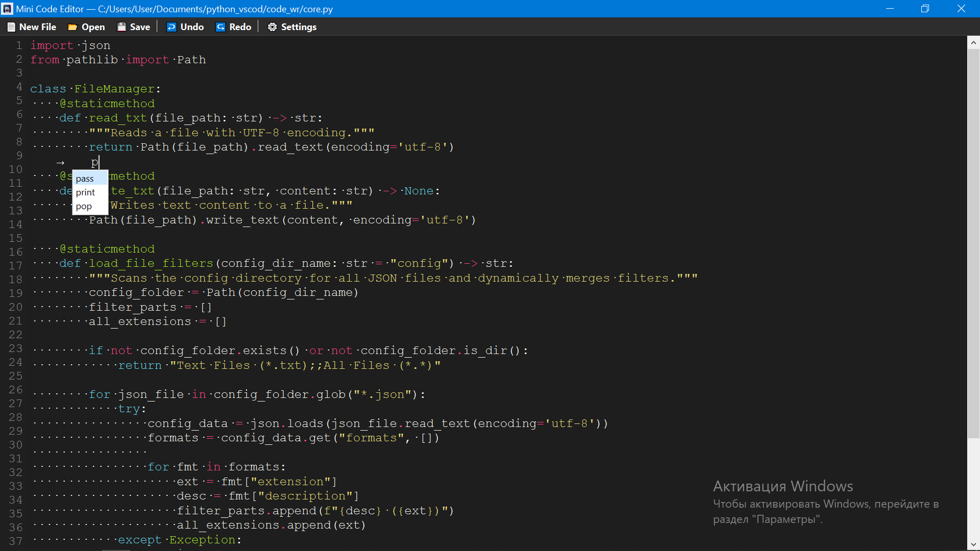Image resolution: width=980 pixels, height=551 pixels.
Task: Click the 'from pathlib import Path' line
Action: click(x=118, y=60)
